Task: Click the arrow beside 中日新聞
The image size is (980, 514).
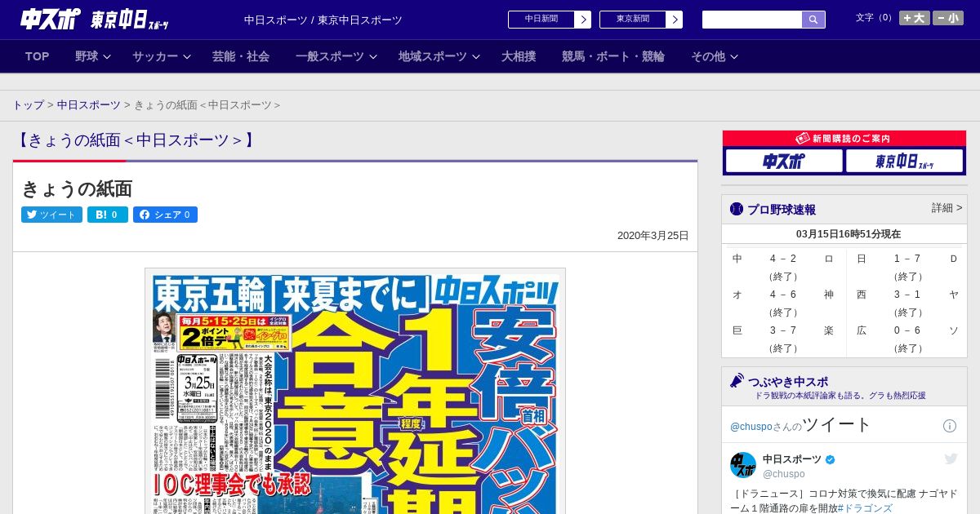Action: click(x=583, y=20)
